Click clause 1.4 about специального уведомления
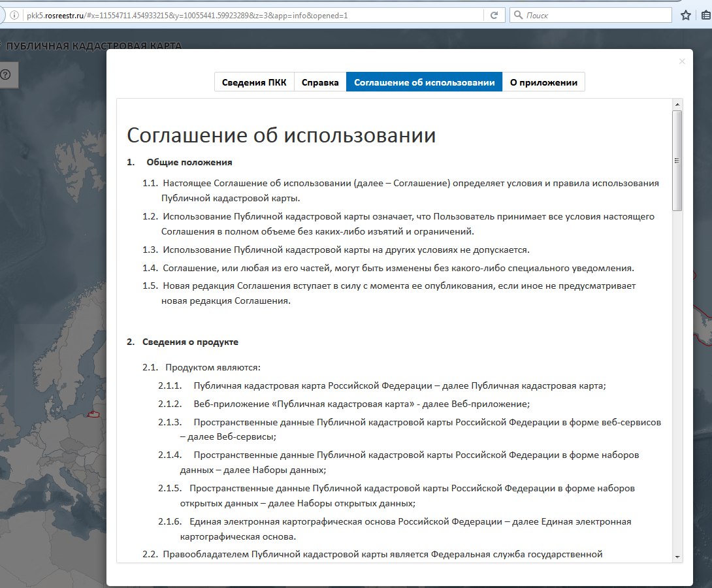Viewport: 712px width, 588px height. [388, 268]
